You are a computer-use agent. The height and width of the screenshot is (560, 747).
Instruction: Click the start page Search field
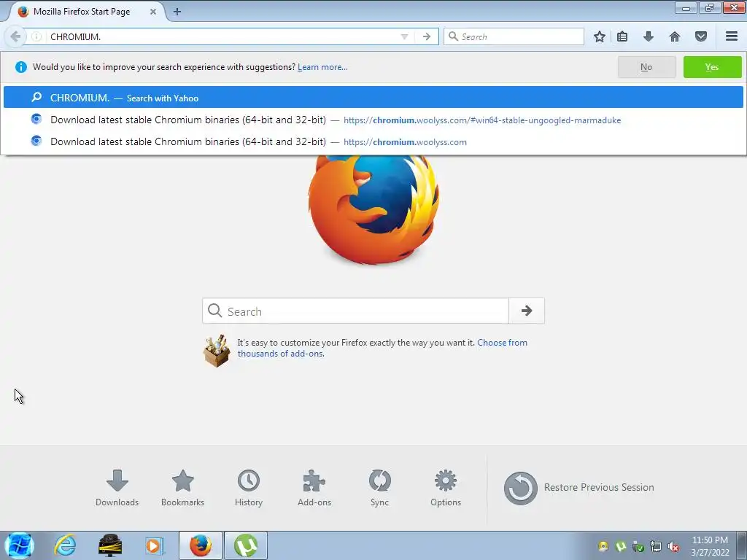355,311
